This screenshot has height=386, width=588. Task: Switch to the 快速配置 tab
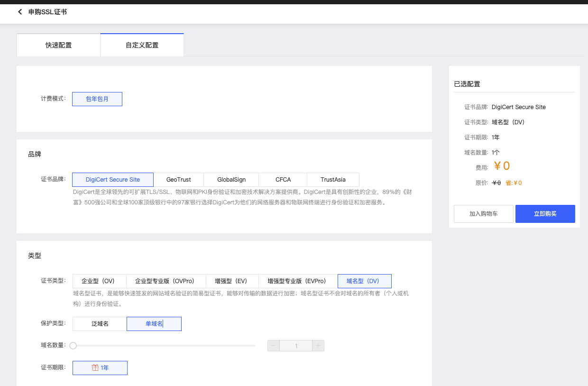59,45
